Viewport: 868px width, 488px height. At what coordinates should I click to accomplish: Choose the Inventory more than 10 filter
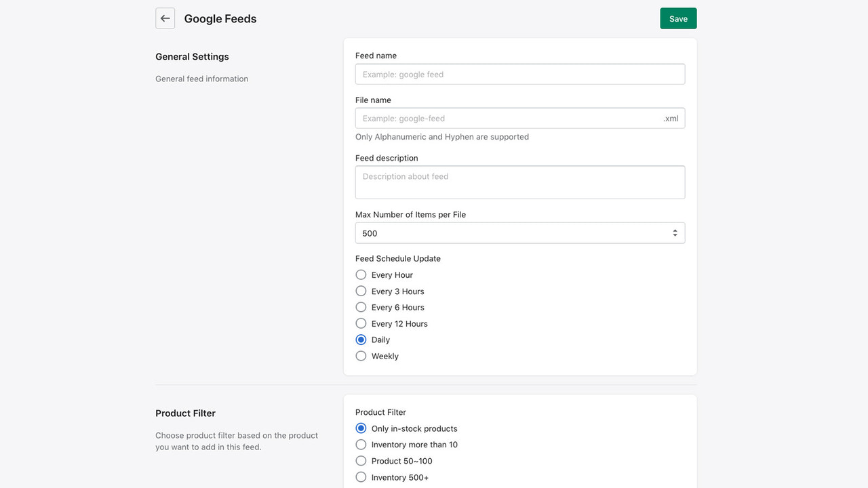[361, 444]
